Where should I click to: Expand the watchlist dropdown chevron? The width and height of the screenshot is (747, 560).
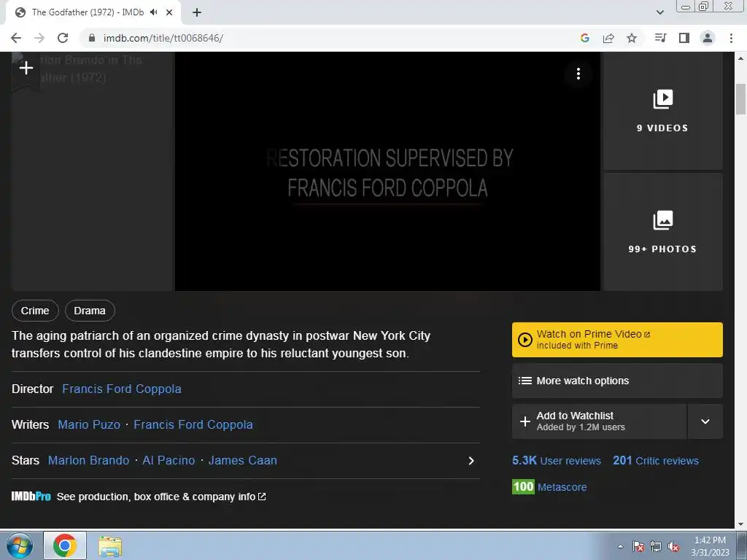click(x=705, y=421)
